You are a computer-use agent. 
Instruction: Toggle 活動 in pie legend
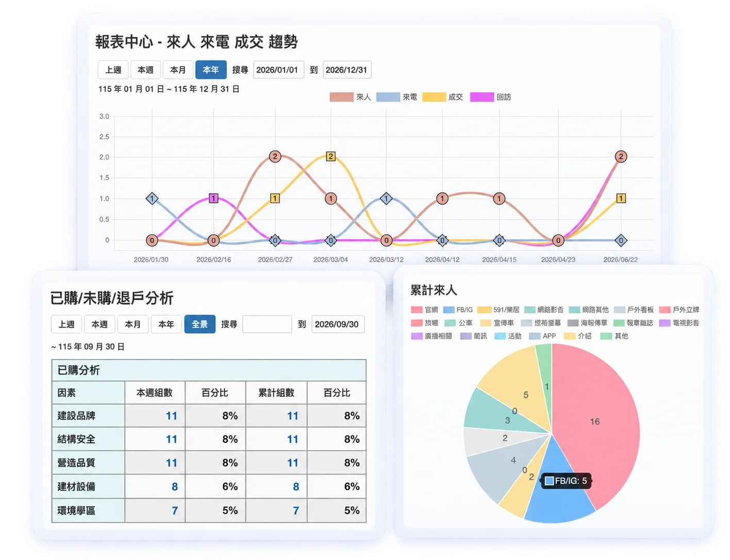[508, 336]
